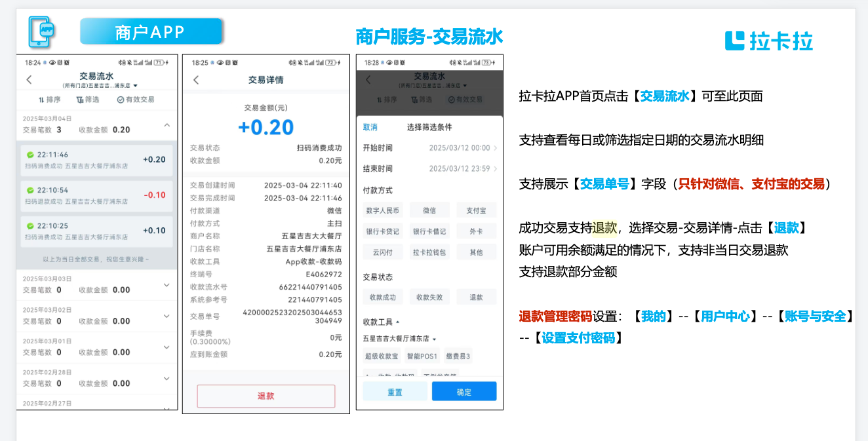This screenshot has width=868, height=441.
Task: Open the 开始时间 date picker row
Action: pyautogui.click(x=430, y=148)
